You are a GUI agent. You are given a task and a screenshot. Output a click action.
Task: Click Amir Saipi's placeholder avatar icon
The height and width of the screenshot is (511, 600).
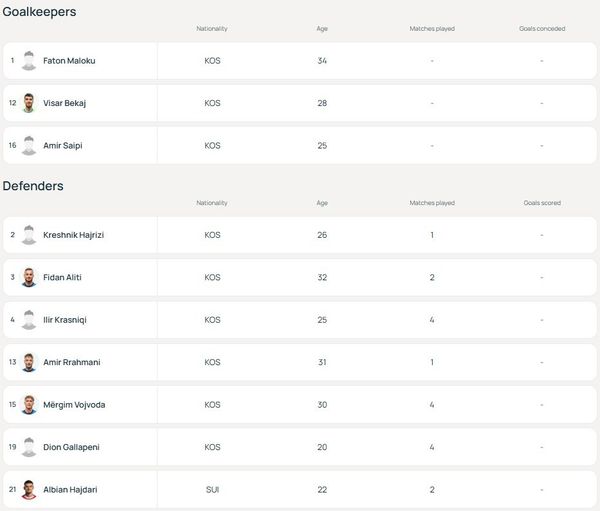click(29, 145)
